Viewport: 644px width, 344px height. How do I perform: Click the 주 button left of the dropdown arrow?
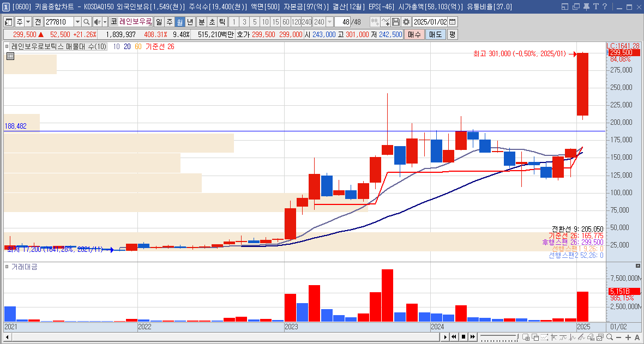[19, 22]
